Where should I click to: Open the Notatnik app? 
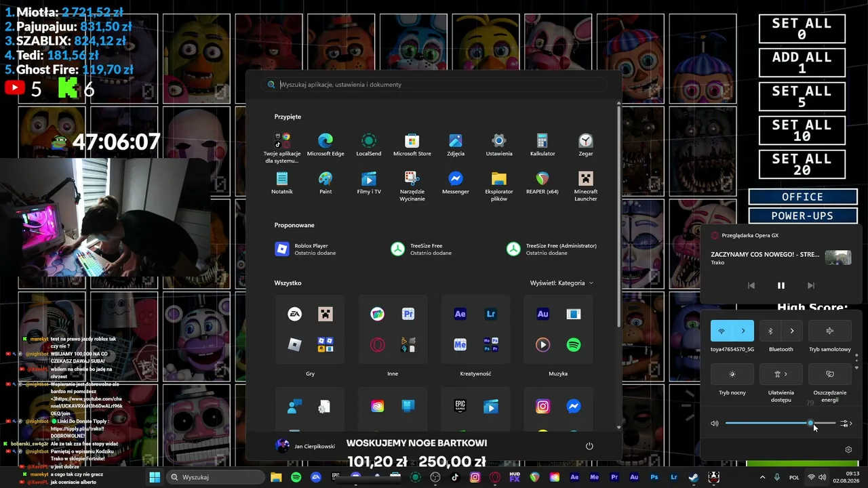click(282, 182)
